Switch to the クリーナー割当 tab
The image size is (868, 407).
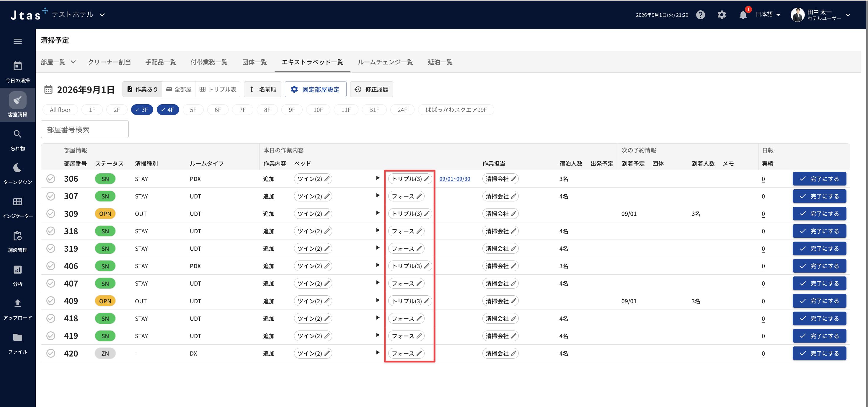(109, 62)
